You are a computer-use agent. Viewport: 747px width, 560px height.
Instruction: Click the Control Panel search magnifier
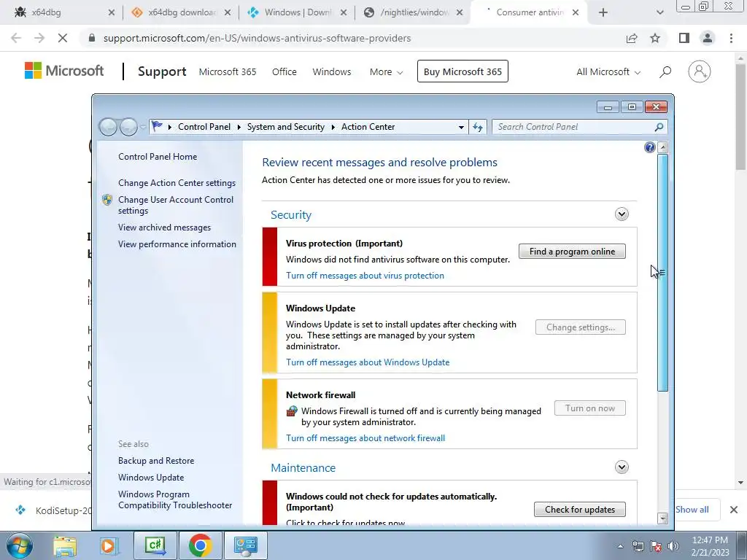[x=659, y=127]
